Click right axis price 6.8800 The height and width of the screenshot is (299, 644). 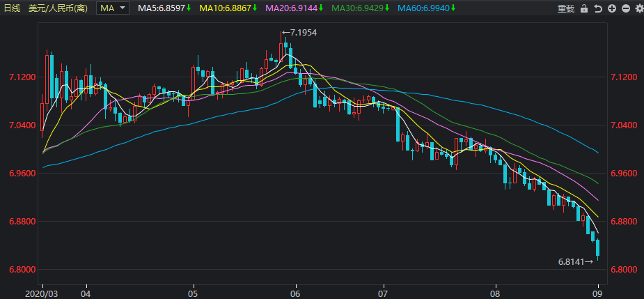pos(625,221)
